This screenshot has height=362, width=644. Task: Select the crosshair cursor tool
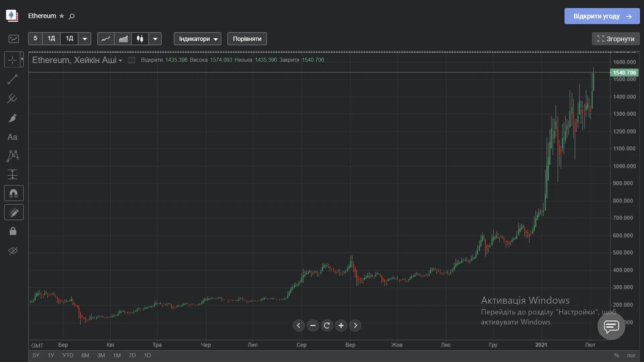pyautogui.click(x=12, y=60)
